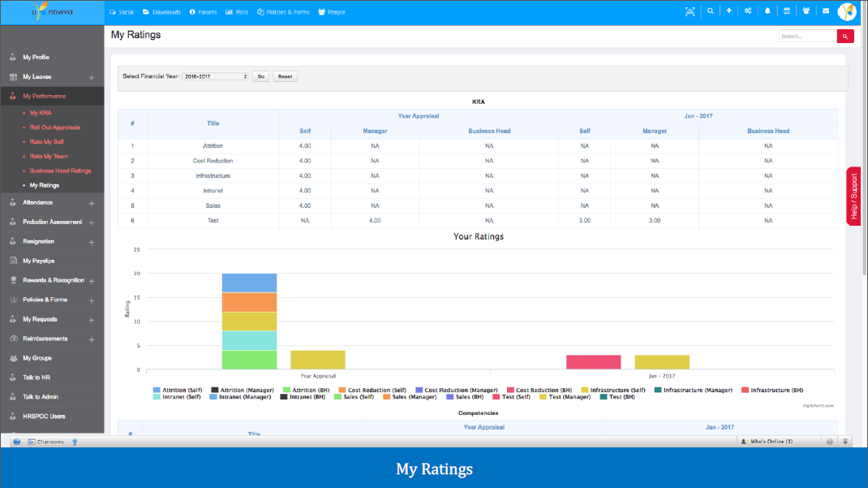Click the red search button
This screenshot has height=488, width=868.
coord(845,37)
